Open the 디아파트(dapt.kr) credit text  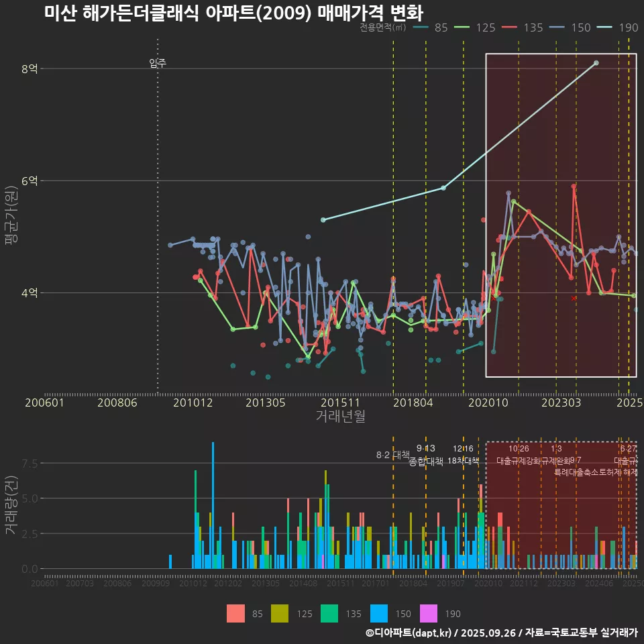(409, 633)
